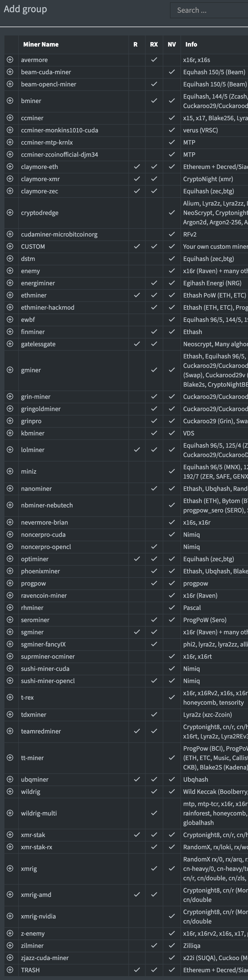Click the R column header
Screen dimensions: 248x980
pyautogui.click(x=135, y=45)
